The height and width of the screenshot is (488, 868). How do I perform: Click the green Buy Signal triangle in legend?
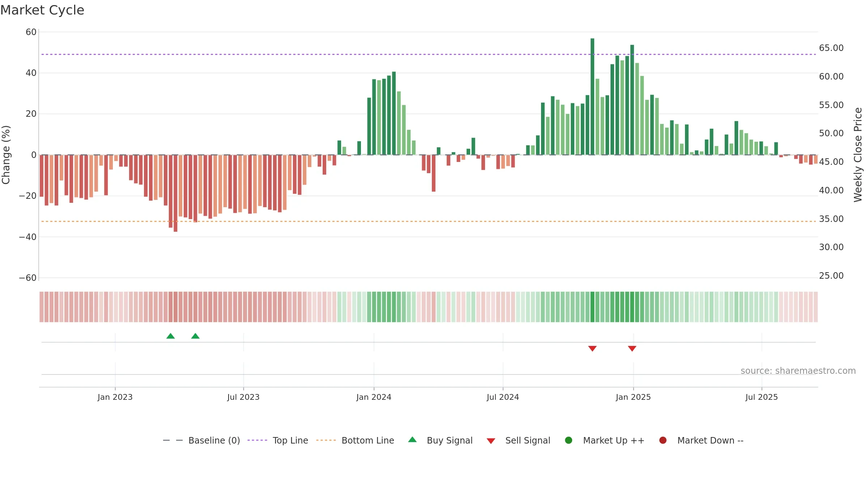pos(412,440)
